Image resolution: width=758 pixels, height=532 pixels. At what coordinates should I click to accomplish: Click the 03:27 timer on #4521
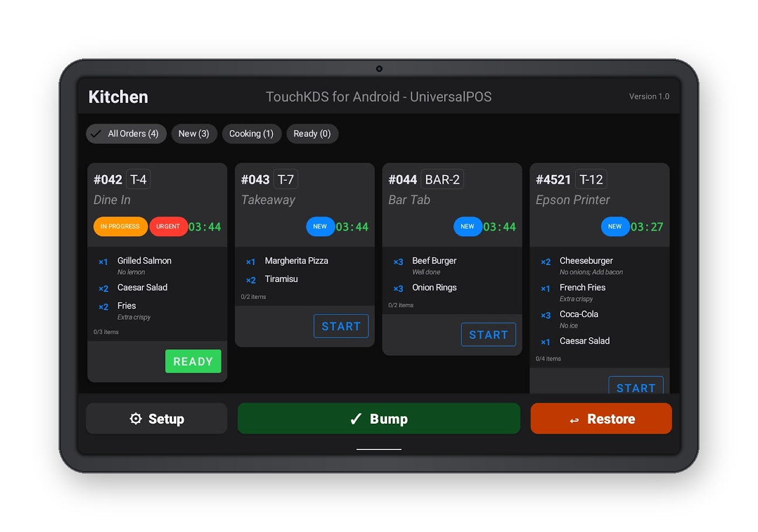point(647,227)
